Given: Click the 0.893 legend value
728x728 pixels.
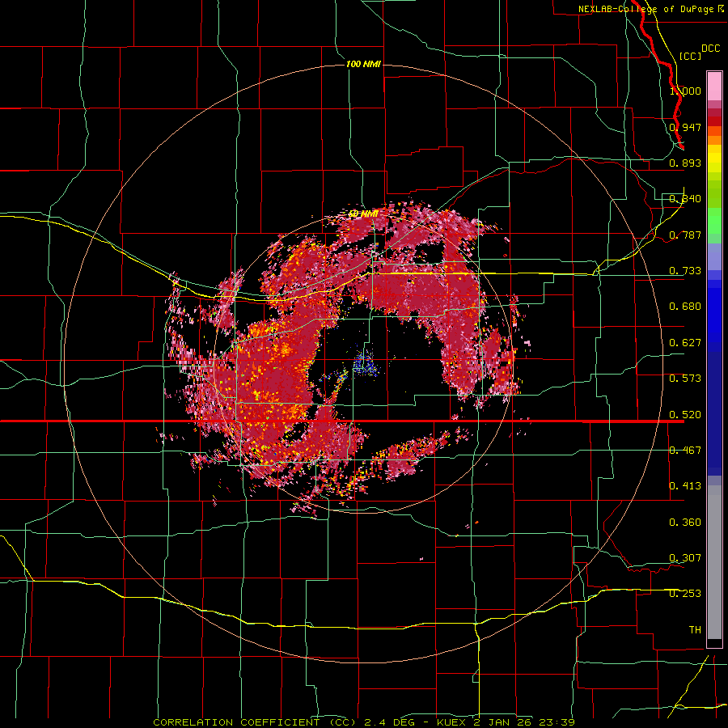Looking at the screenshot, I should point(685,163).
